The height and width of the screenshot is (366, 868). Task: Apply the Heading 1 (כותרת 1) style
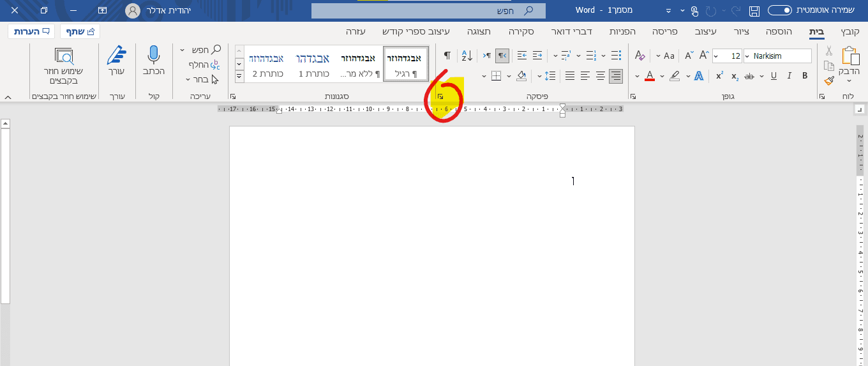click(x=313, y=65)
